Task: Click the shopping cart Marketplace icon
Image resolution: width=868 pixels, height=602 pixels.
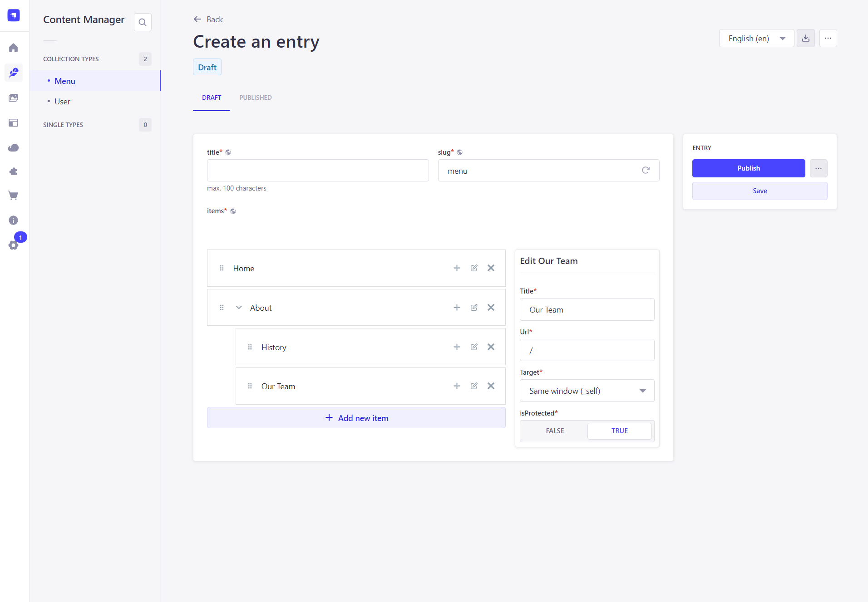Action: point(14,196)
